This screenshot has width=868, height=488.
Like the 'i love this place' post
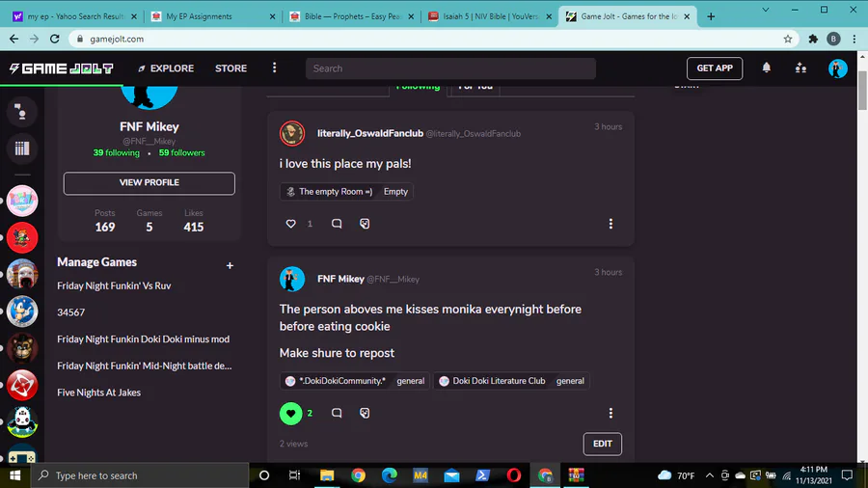tap(290, 224)
